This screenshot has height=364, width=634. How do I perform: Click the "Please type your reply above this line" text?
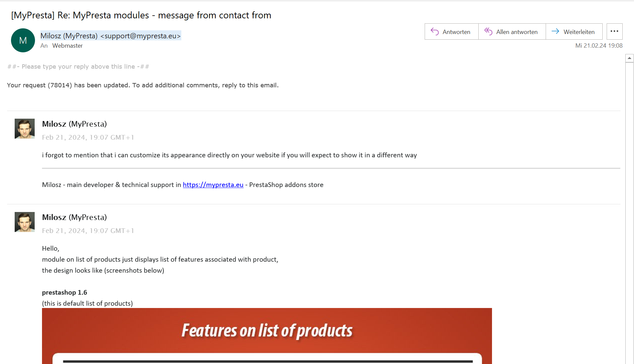point(78,67)
